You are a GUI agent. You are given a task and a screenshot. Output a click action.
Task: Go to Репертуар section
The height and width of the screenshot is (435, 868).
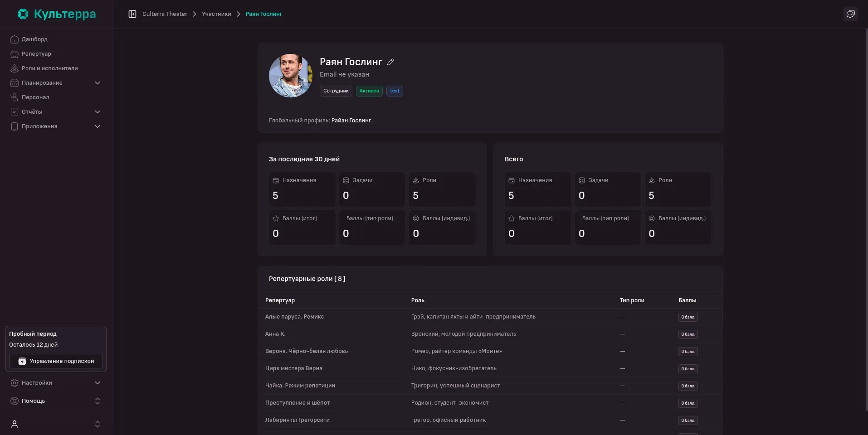[57, 54]
